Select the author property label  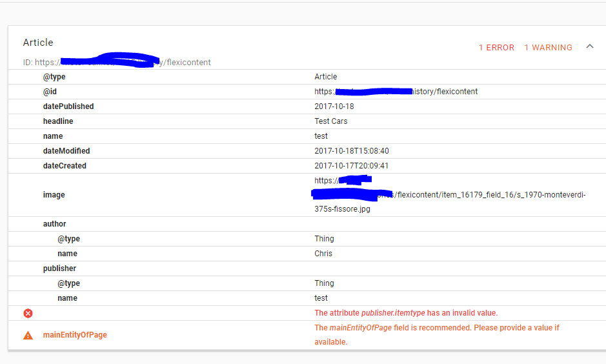54,224
